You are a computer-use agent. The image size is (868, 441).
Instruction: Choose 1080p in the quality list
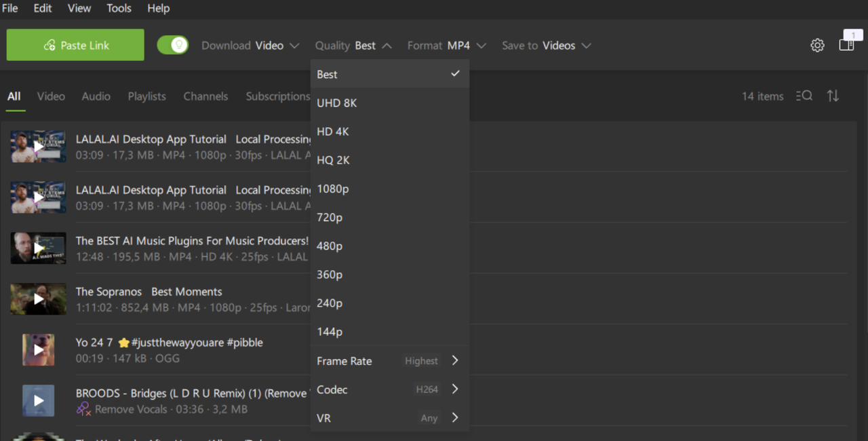click(390, 189)
